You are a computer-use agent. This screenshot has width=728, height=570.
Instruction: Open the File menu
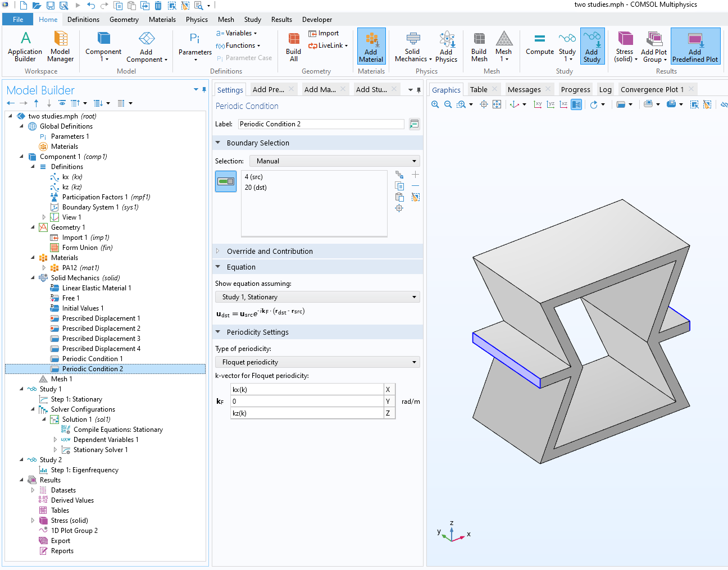pyautogui.click(x=18, y=20)
